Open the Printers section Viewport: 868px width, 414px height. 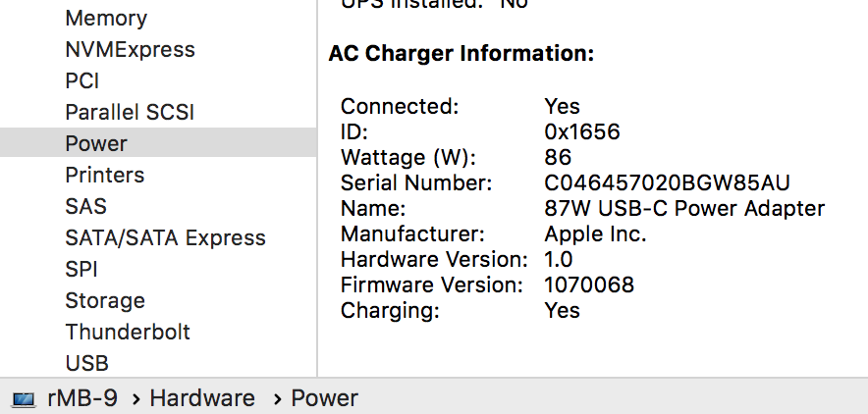pos(104,176)
